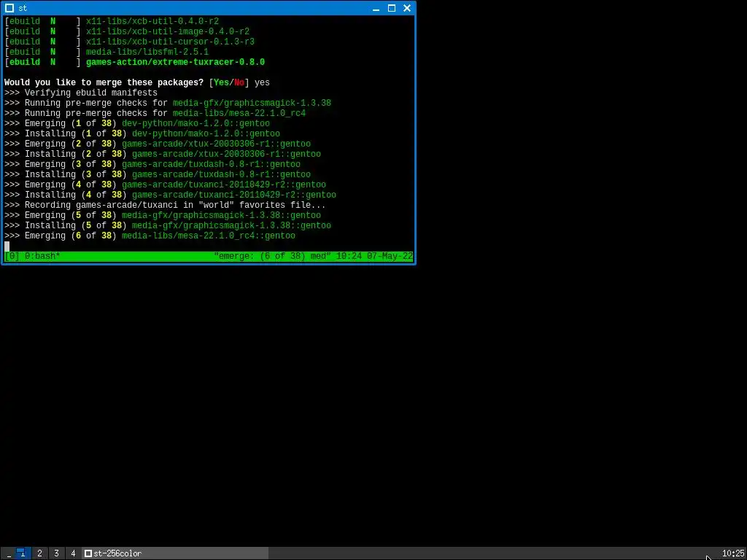Click games-arcade/tuxdash-0.8-r1::gentoo on the Emerging line
Viewport: 747px width, 560px height.
(211, 164)
